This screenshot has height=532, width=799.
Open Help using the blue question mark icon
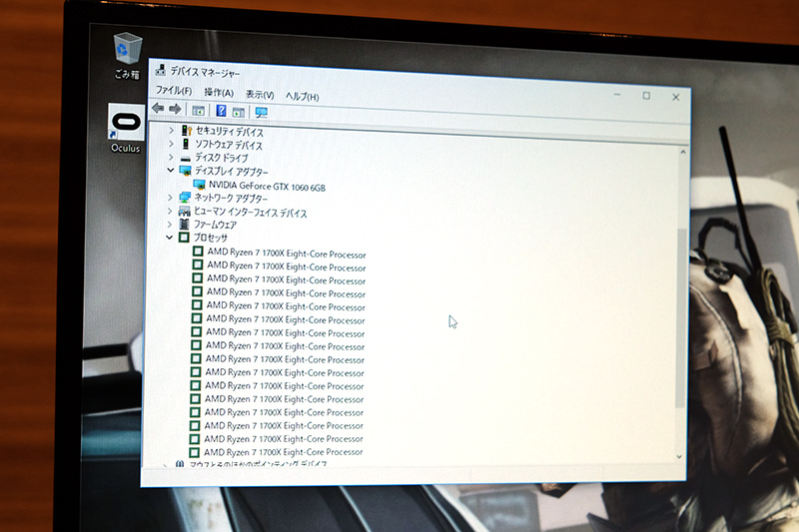coord(221,111)
